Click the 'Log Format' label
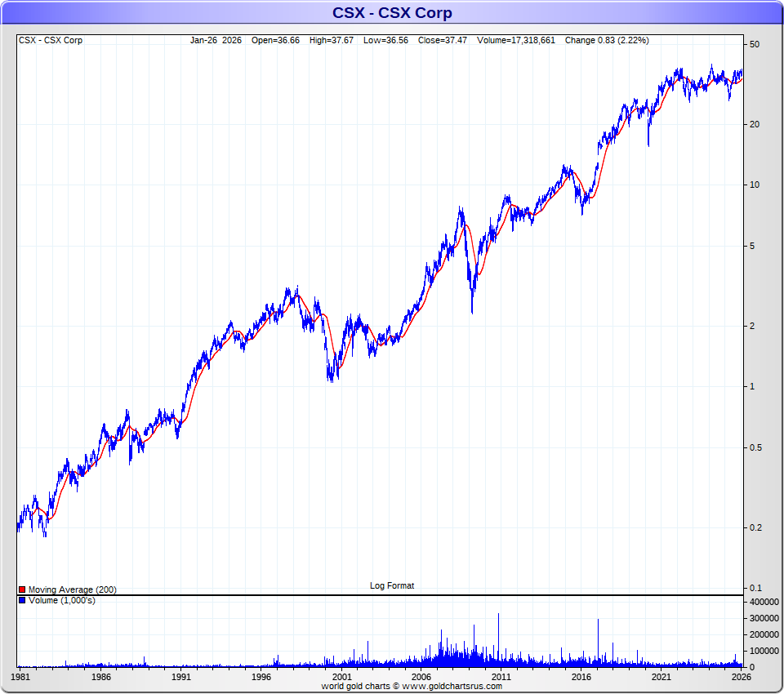 click(x=392, y=585)
